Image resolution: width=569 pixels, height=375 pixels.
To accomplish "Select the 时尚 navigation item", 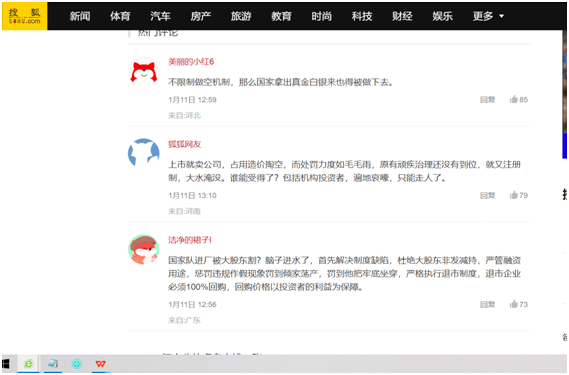I will 322,16.
